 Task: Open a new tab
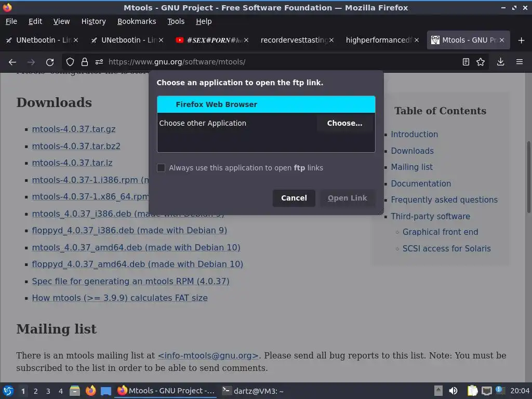click(521, 41)
